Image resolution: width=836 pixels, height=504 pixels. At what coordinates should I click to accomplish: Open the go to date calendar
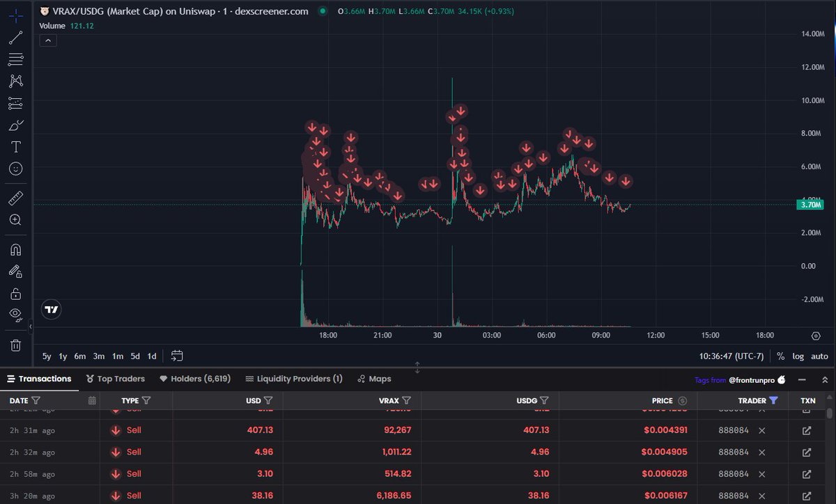point(177,356)
